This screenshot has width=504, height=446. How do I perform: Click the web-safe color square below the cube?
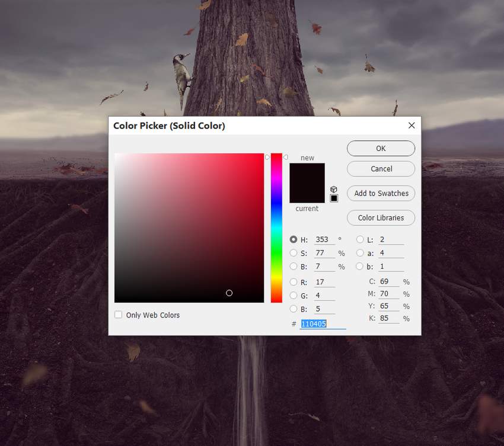[334, 198]
